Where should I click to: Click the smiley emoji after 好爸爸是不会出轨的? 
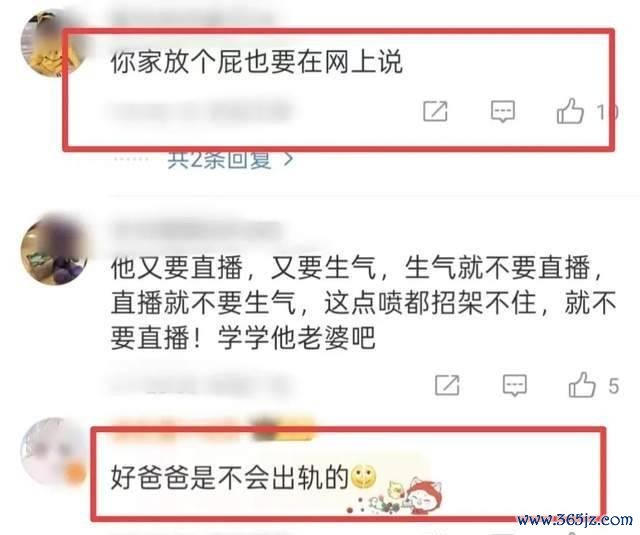coord(363,477)
